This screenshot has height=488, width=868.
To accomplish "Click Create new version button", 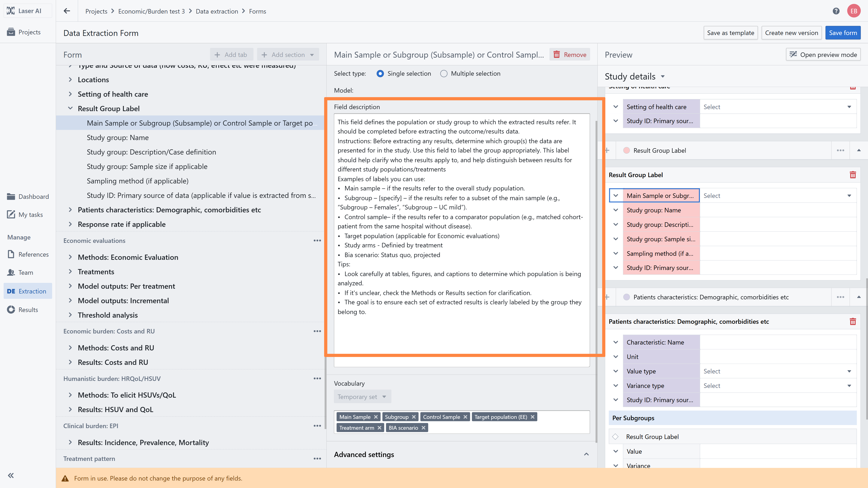I will pyautogui.click(x=791, y=33).
